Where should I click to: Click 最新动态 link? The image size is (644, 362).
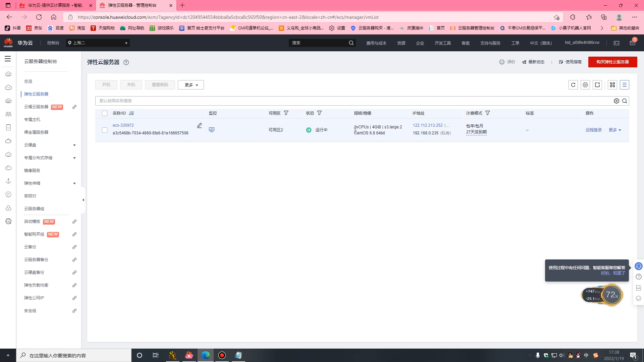click(x=533, y=62)
